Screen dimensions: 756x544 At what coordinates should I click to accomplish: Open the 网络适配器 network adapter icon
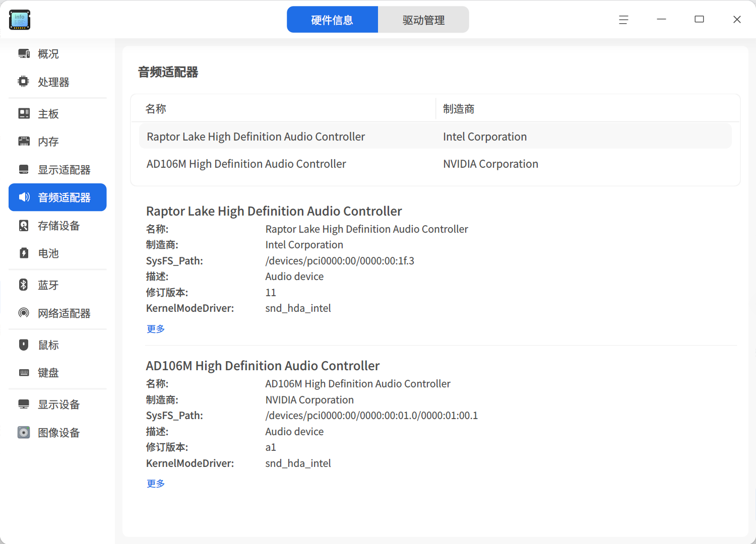(24, 313)
